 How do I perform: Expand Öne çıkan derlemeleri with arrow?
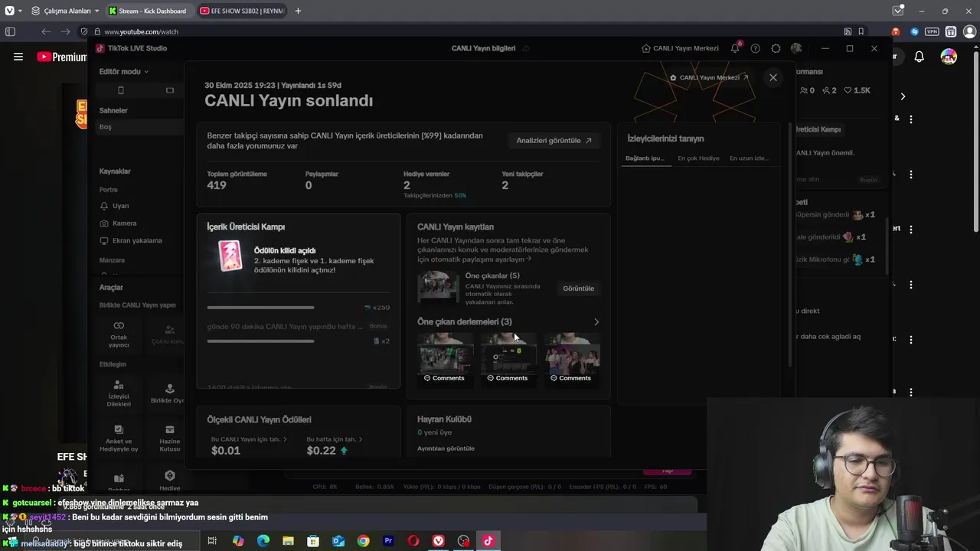pos(596,322)
